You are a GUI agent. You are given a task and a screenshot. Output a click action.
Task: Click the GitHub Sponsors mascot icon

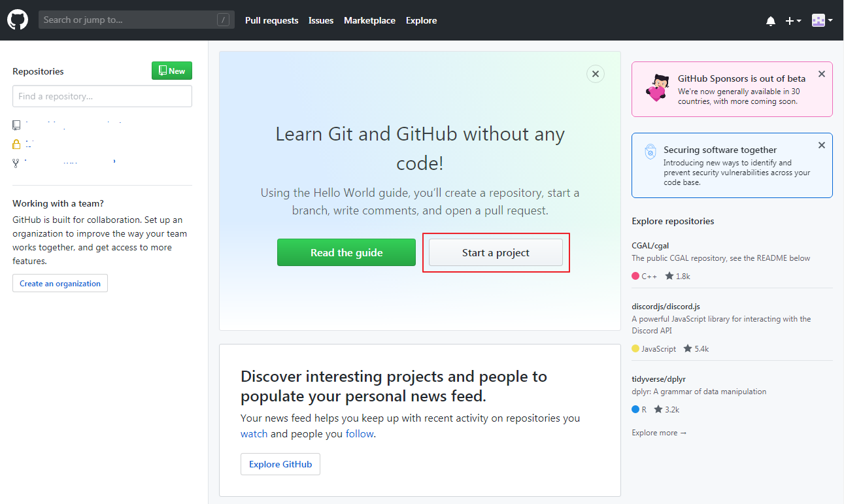click(658, 88)
